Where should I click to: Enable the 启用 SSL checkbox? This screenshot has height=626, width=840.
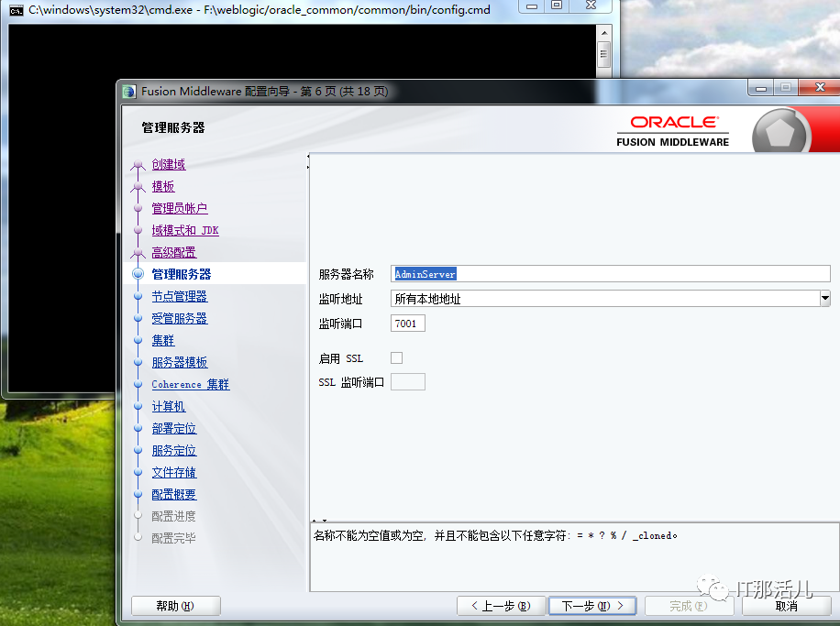pos(396,357)
